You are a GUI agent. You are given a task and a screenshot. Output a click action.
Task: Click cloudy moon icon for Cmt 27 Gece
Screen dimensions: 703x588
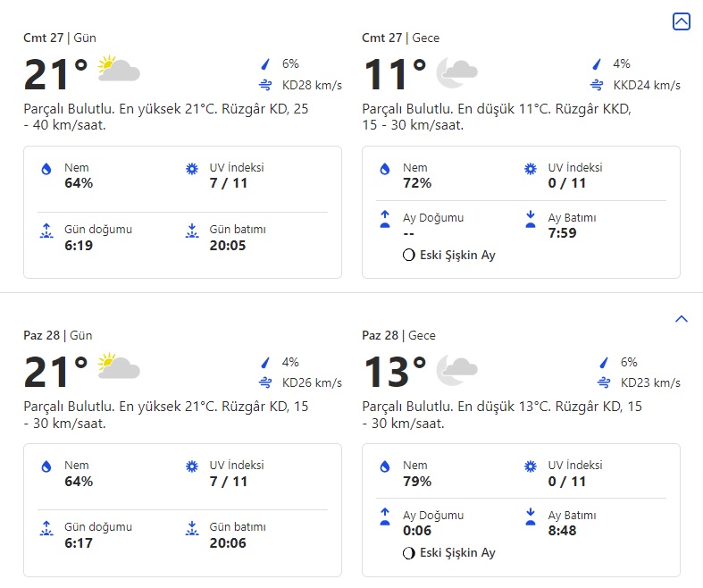tap(456, 72)
